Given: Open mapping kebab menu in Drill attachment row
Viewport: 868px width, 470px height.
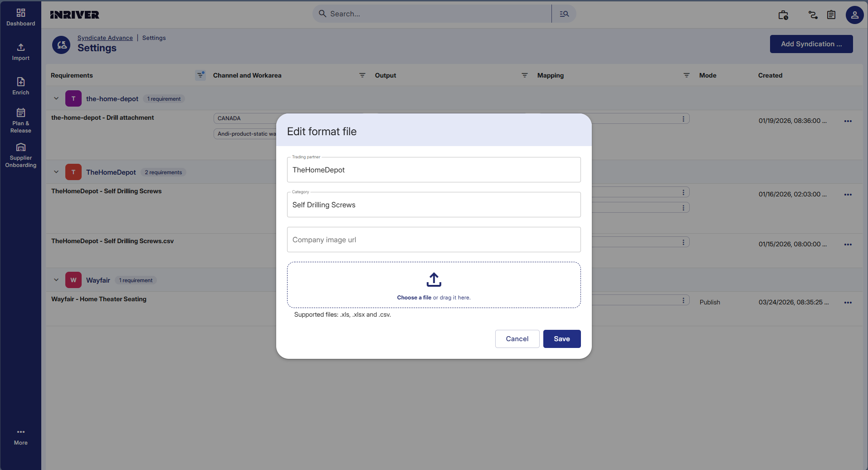Looking at the screenshot, I should 683,119.
